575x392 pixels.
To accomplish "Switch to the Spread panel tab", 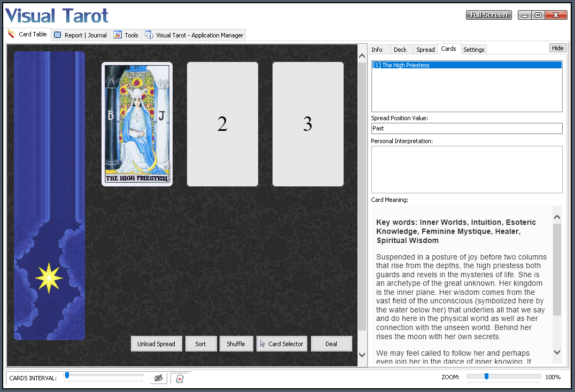I will point(425,50).
